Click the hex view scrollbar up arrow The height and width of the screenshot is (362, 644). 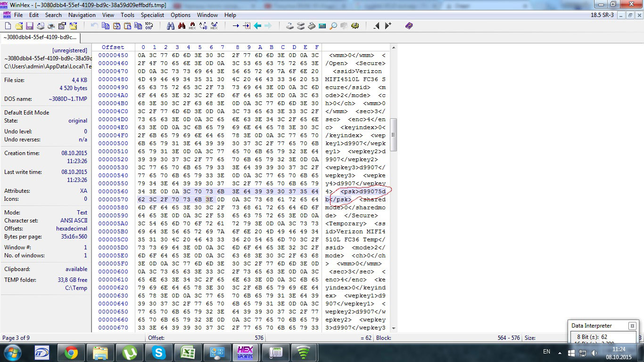tap(394, 48)
